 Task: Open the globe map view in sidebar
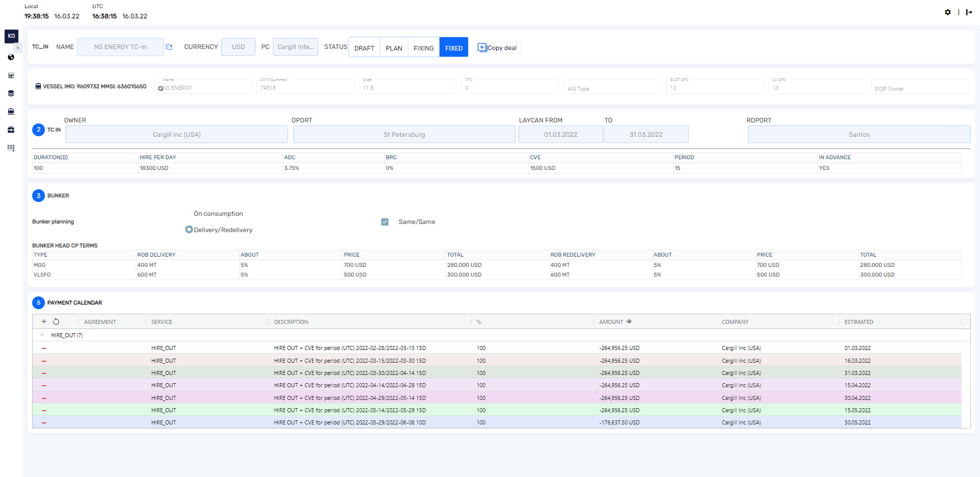pyautogui.click(x=11, y=57)
